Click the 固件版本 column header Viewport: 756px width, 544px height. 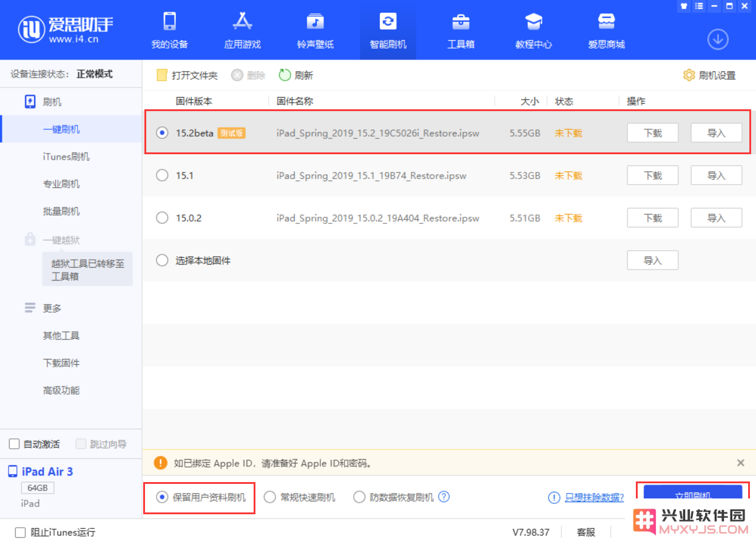pos(194,101)
